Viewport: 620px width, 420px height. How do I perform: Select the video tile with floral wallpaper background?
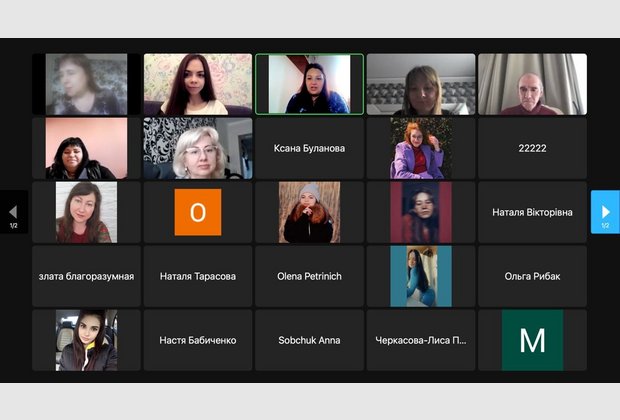(x=198, y=84)
